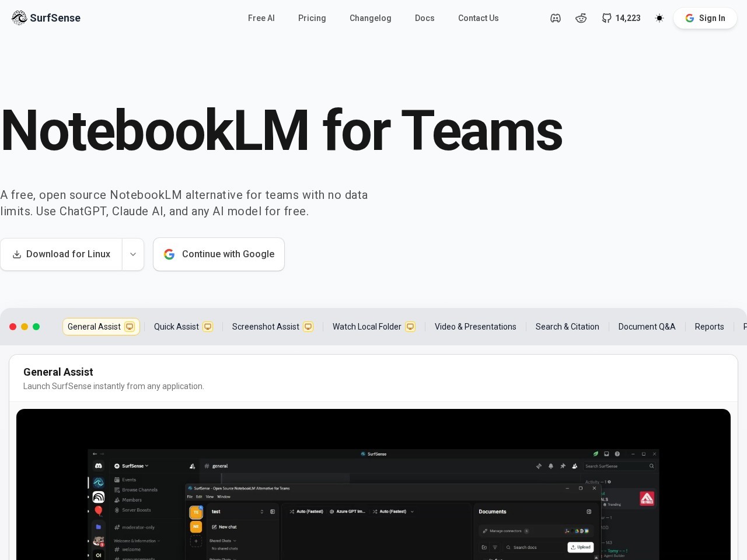Open the Free AI page
The image size is (747, 560).
coord(261,18)
